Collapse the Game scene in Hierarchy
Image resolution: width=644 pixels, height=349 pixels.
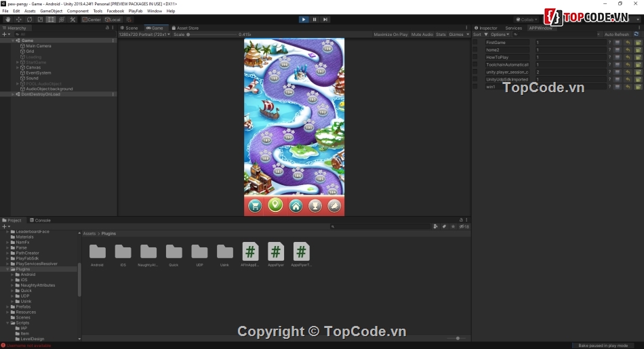coord(13,41)
